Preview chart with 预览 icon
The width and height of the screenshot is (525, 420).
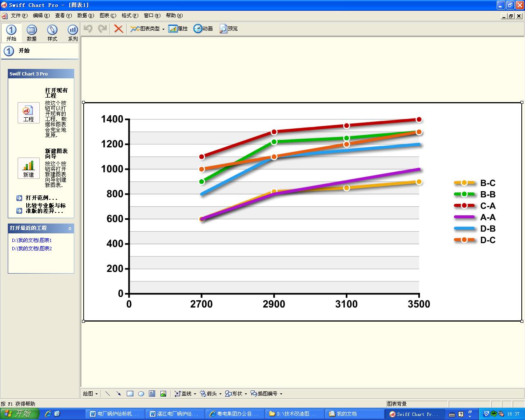click(x=228, y=29)
